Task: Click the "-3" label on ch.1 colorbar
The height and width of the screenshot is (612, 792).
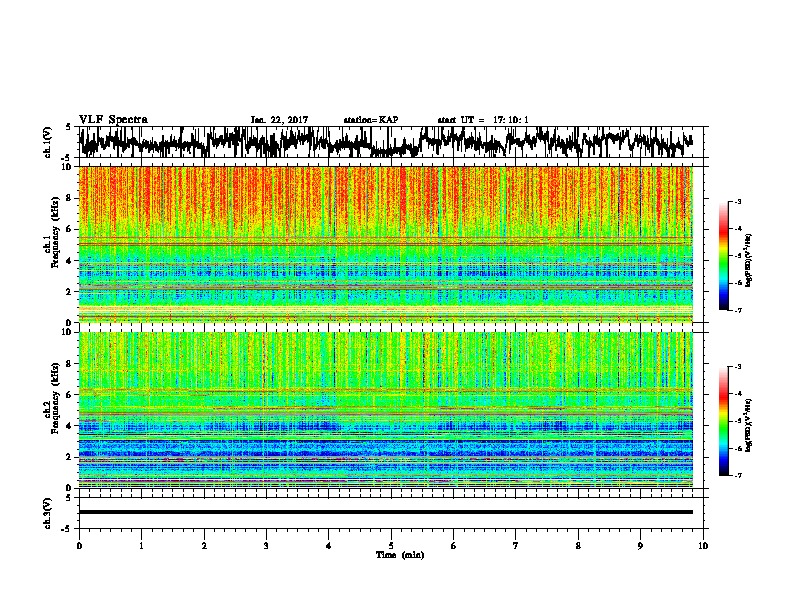Action: point(737,201)
